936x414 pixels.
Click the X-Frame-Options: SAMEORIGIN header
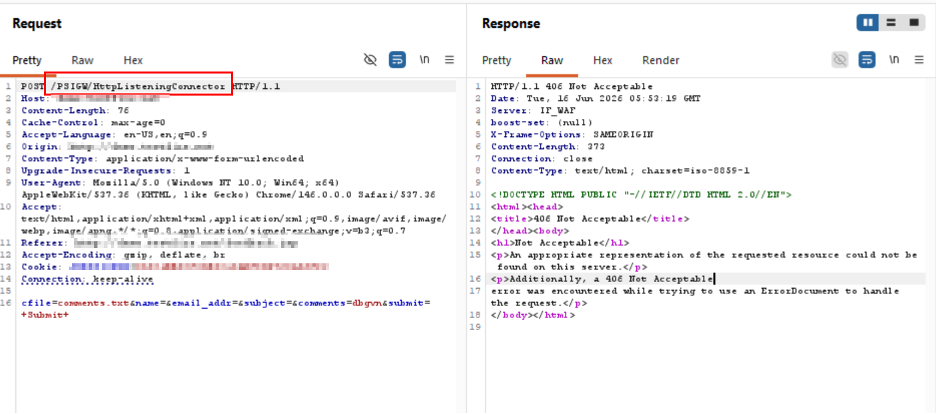572,134
